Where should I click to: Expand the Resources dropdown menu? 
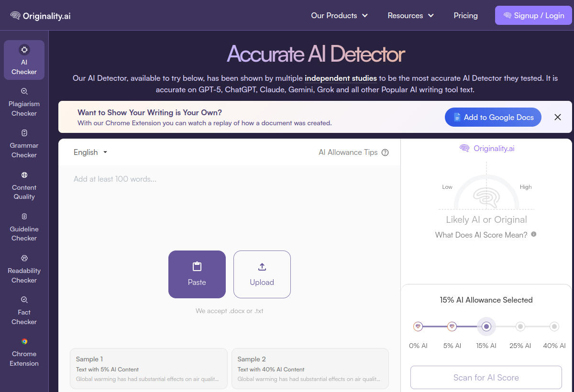coord(411,15)
